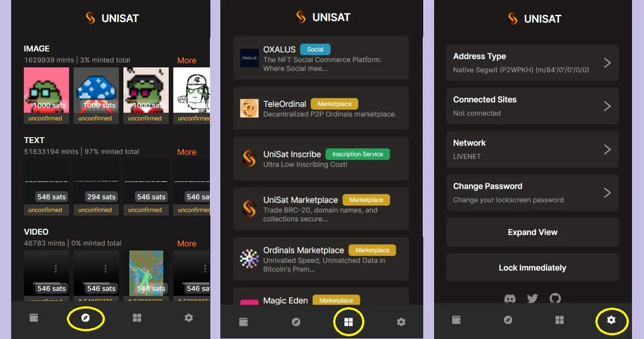Click More link in TEXT section

click(x=187, y=152)
